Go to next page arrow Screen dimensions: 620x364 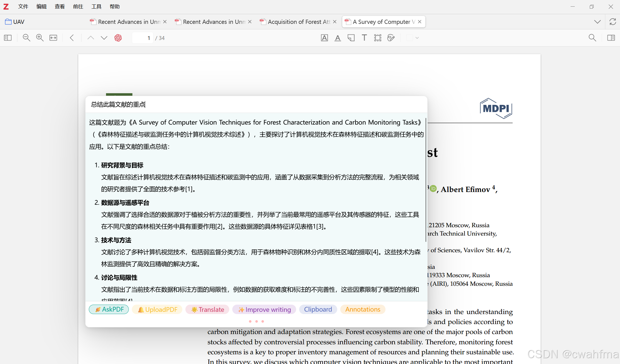pos(104,38)
